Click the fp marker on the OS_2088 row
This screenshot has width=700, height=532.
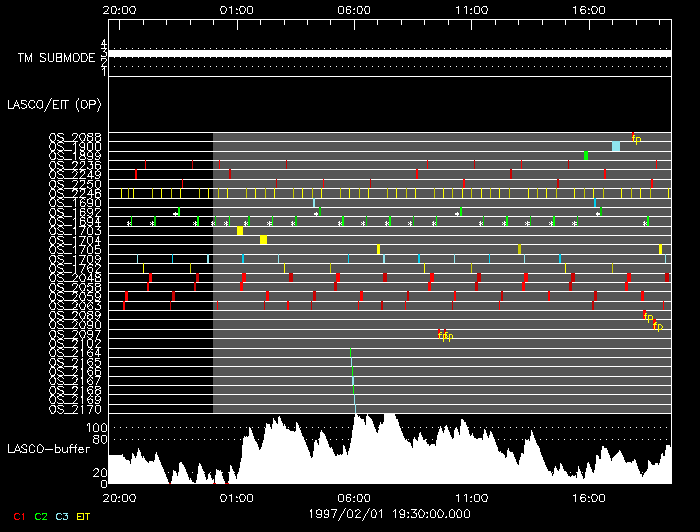[x=635, y=138]
